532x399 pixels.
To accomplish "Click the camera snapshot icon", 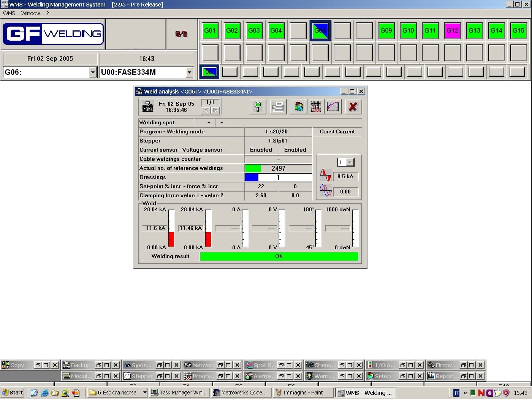I will [x=147, y=107].
